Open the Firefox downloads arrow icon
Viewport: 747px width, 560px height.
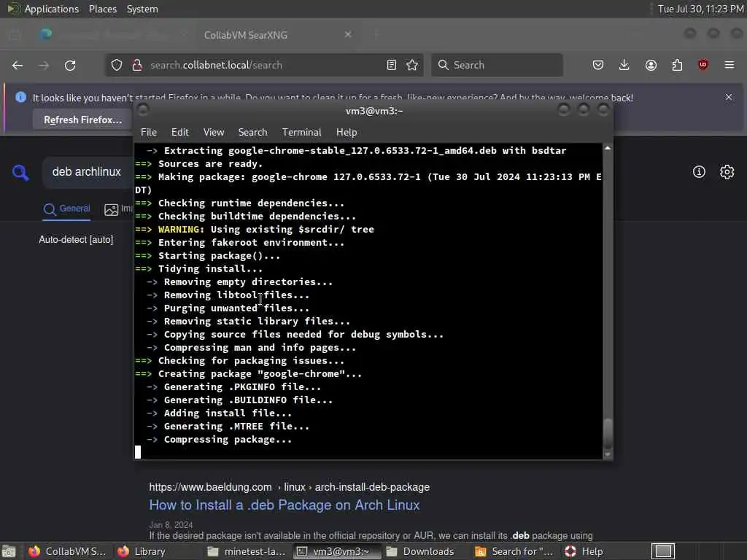coord(624,65)
